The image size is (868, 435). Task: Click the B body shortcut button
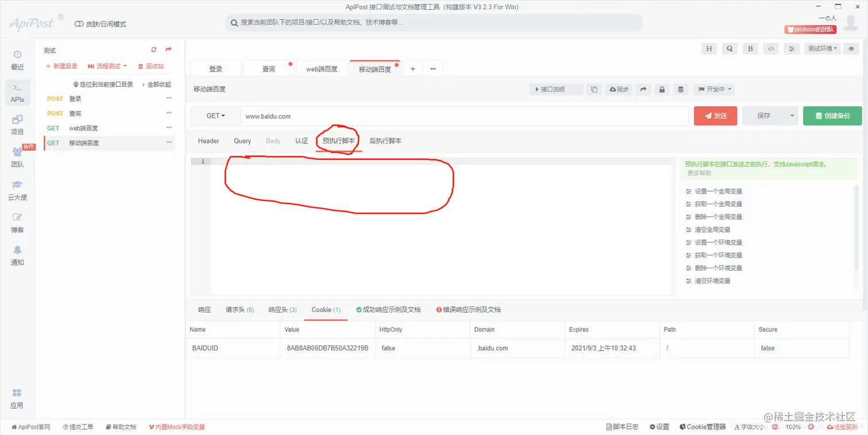(x=750, y=49)
